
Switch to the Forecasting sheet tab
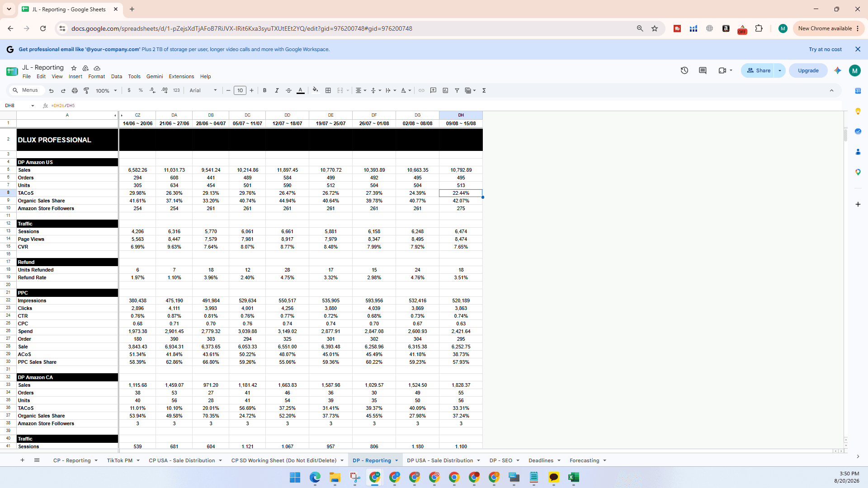coord(584,460)
